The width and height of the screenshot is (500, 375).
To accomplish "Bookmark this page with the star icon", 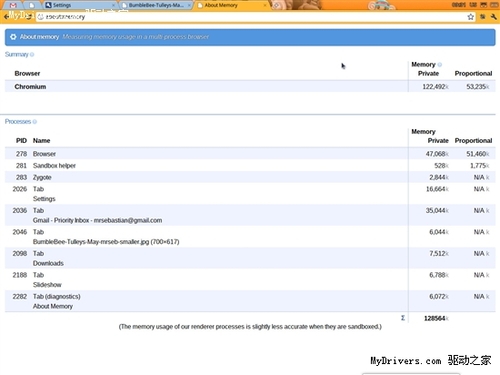I will pos(470,17).
